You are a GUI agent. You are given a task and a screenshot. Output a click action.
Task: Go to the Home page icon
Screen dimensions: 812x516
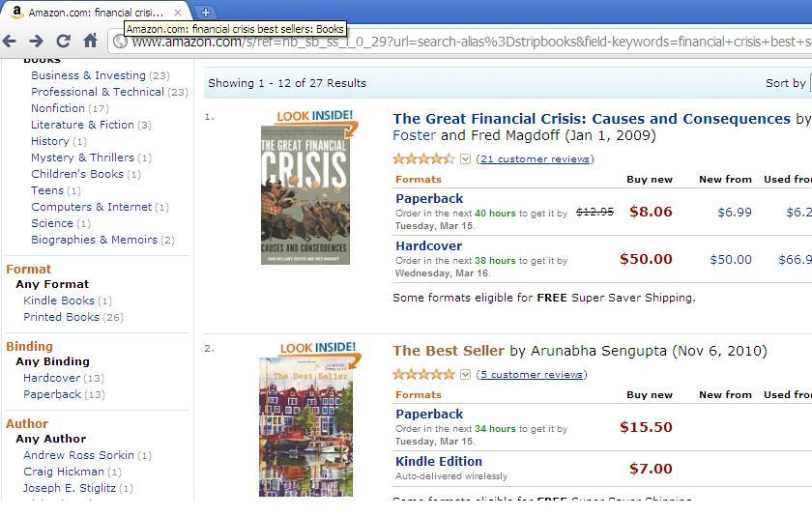pyautogui.click(x=90, y=41)
